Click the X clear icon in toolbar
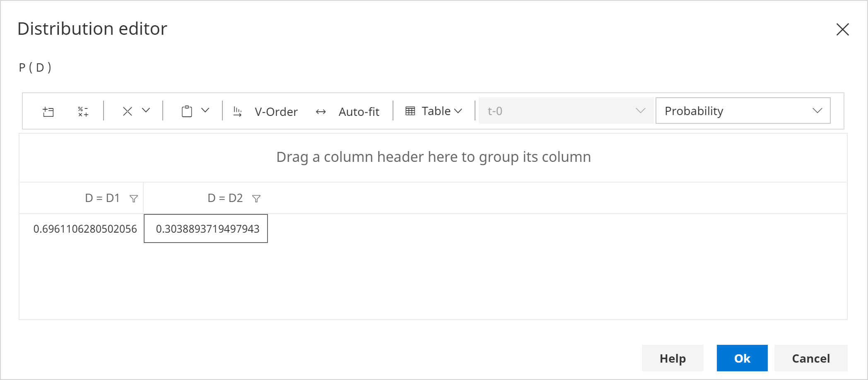The image size is (868, 380). [x=128, y=111]
